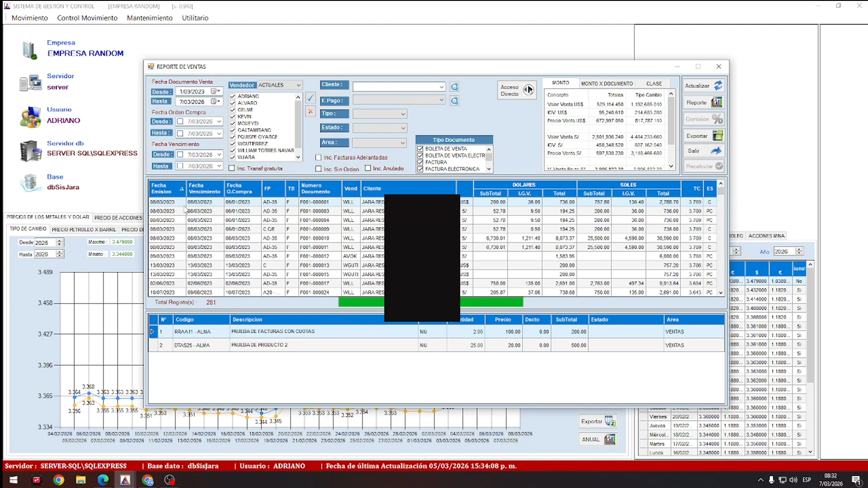This screenshot has height=488, width=868.
Task: Open the Mantenimiento menu
Action: point(150,18)
